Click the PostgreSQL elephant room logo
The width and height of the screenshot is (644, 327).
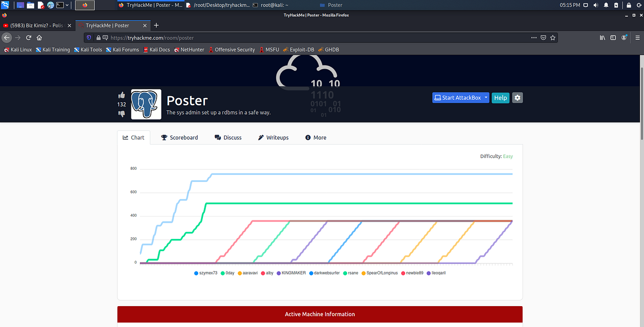pyautogui.click(x=146, y=104)
